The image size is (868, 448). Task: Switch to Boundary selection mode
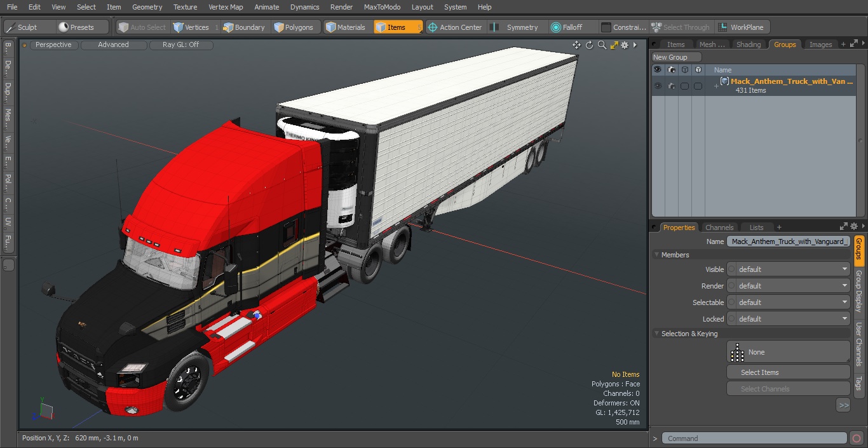point(244,27)
